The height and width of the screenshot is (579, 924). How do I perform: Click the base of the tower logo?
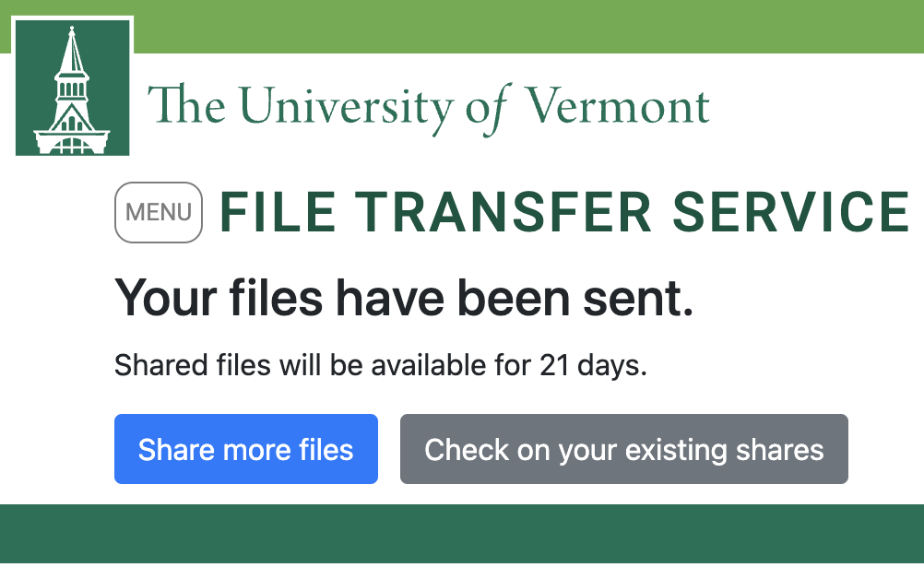[72, 142]
